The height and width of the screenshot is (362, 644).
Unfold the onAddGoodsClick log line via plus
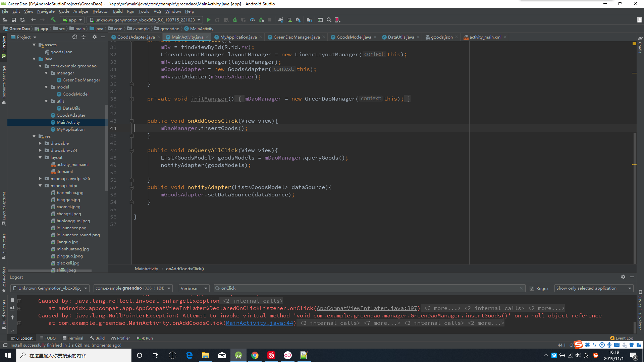coord(19,323)
